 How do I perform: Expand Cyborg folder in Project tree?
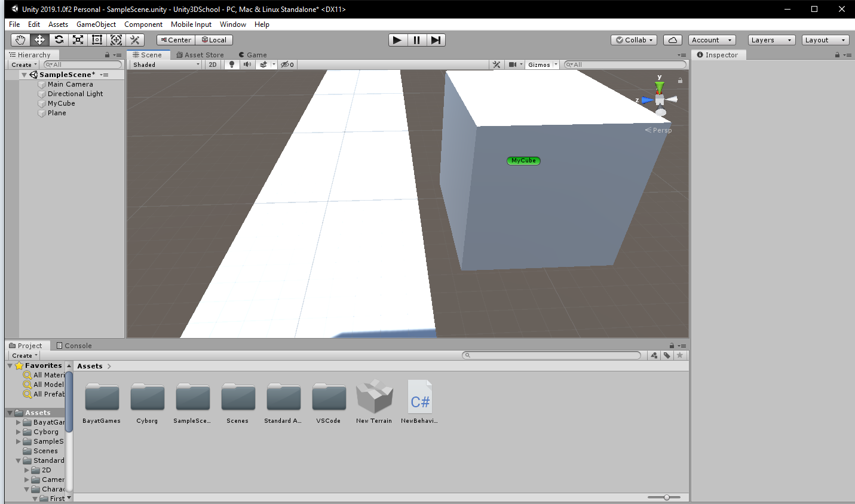coord(19,432)
